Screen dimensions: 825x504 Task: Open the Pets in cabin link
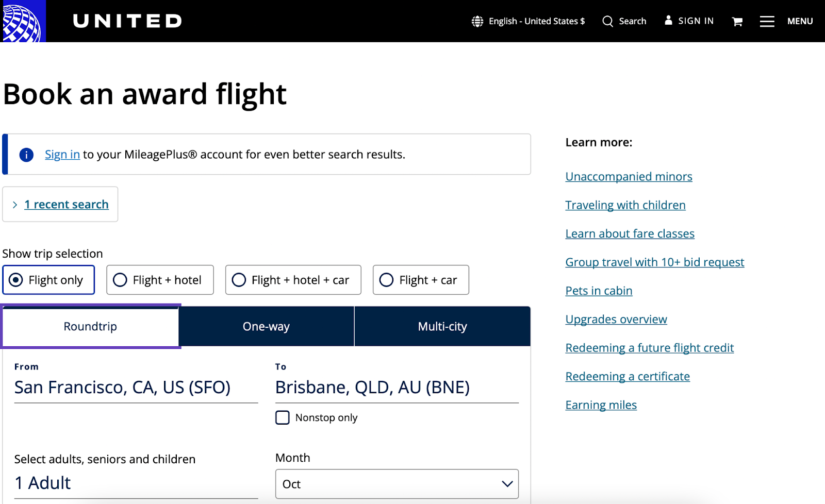click(599, 291)
